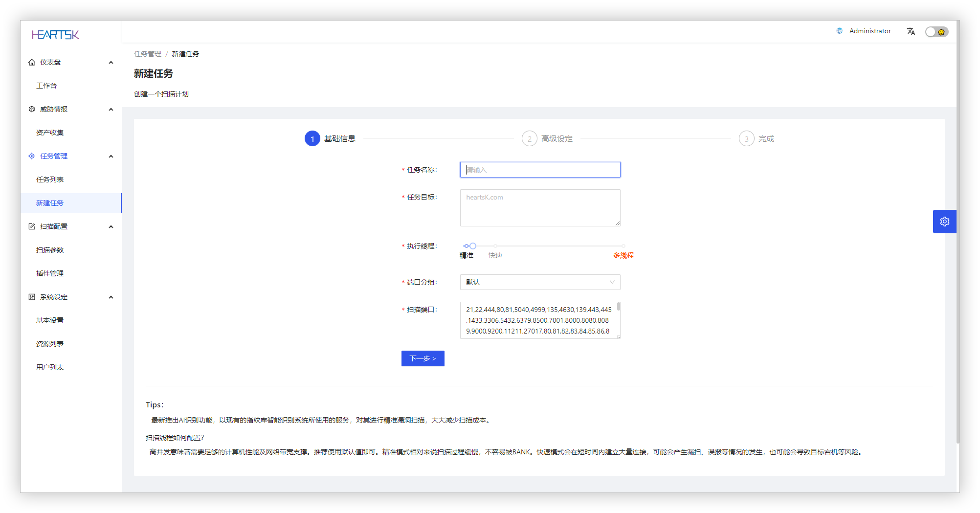The image size is (980, 513).
Task: Click the system settings panel icon
Action: click(32, 297)
